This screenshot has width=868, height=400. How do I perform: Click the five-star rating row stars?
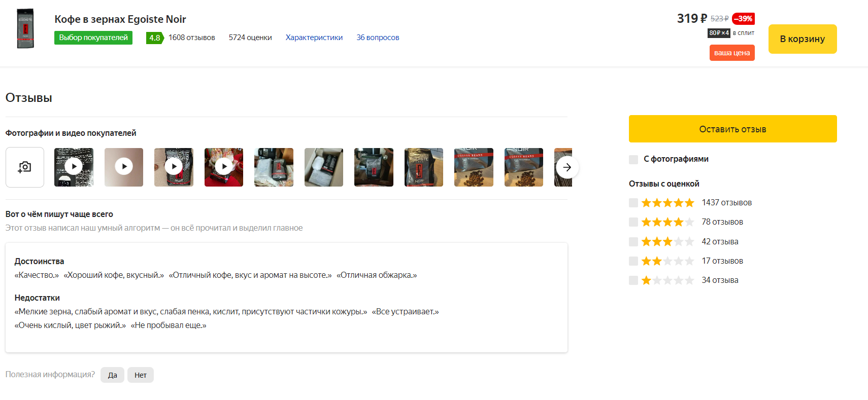667,203
